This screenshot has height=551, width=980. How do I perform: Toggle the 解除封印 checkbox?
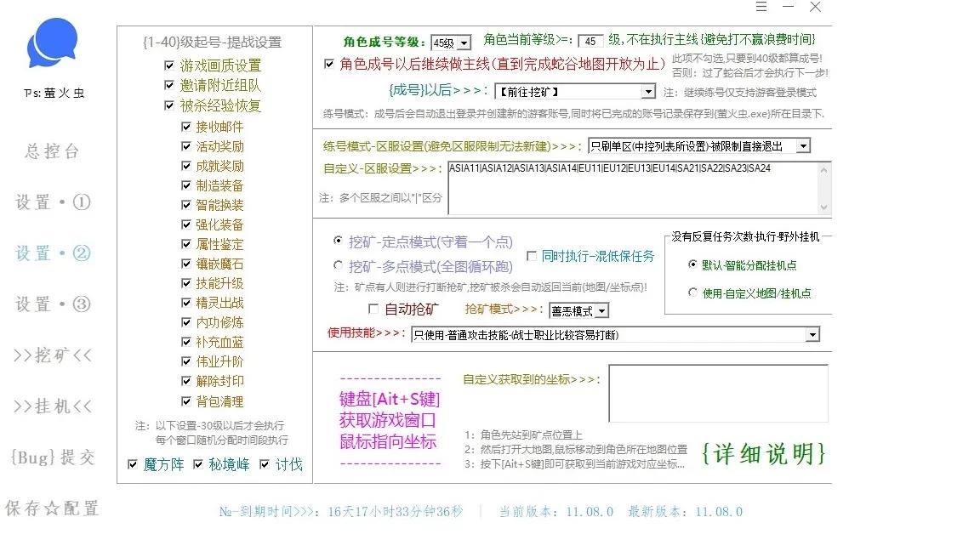click(185, 381)
